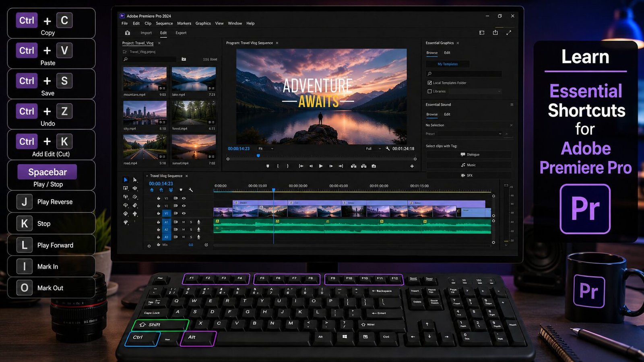This screenshot has width=644, height=362.
Task: Select the blue Selection tool arrow
Action: [x=126, y=180]
